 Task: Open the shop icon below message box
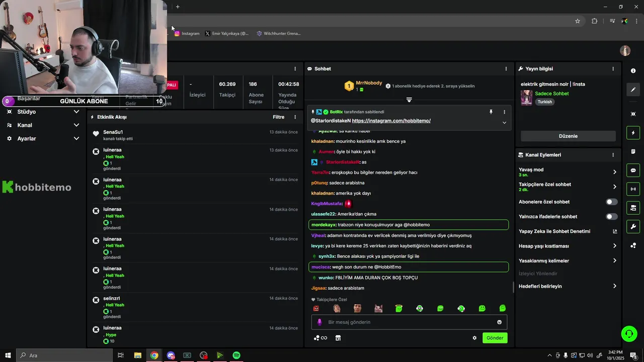tap(338, 338)
